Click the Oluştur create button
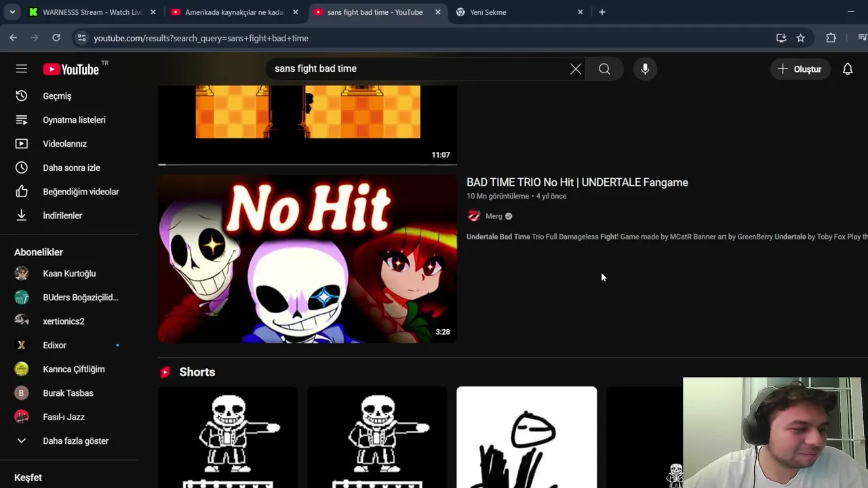868x488 pixels. click(x=800, y=69)
